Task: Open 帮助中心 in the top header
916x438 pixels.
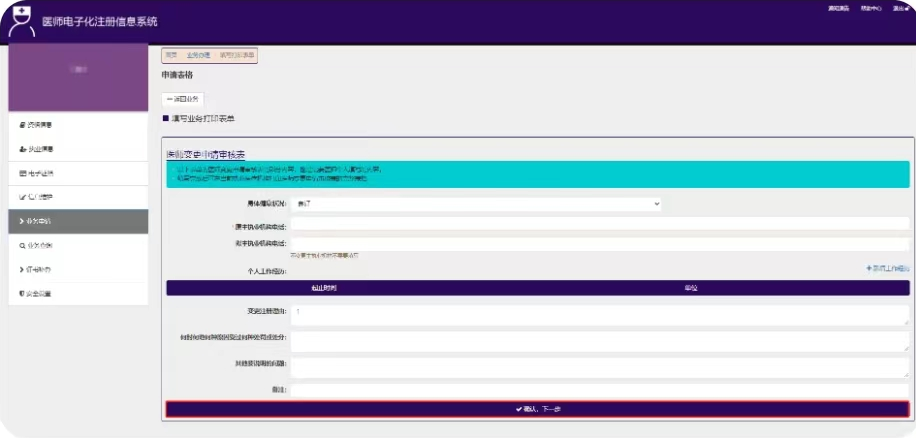Action: (x=870, y=8)
